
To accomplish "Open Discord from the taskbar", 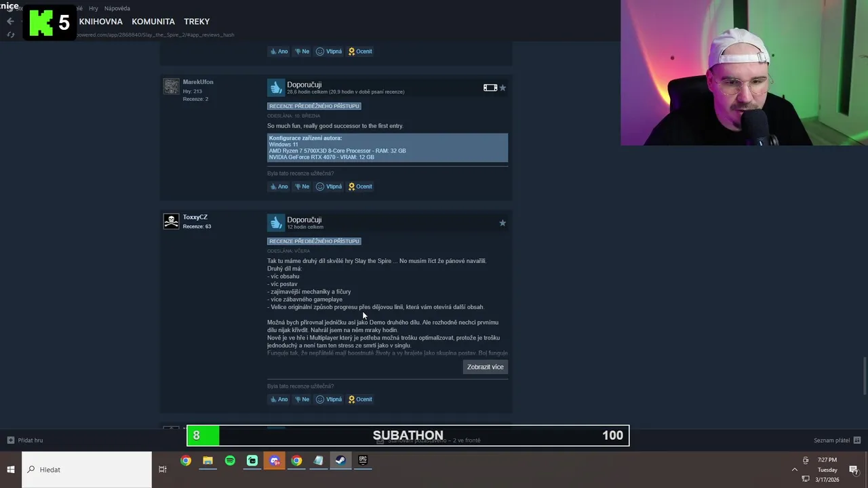I will [x=275, y=461].
